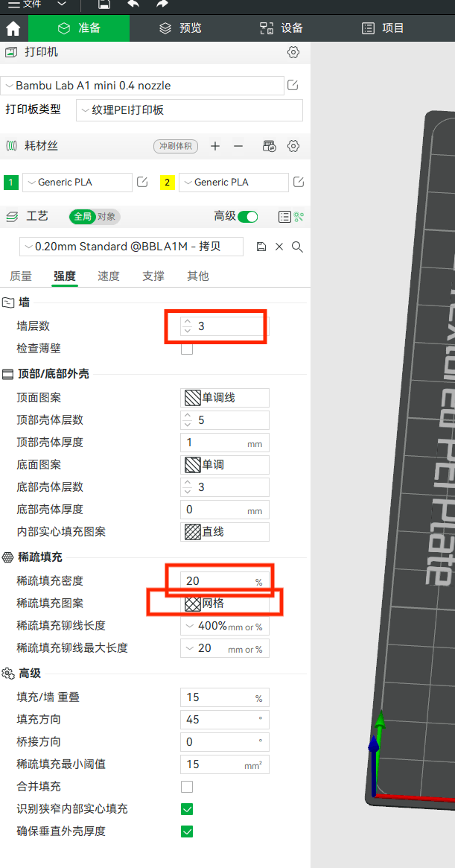Click the 顶部壳体厚度 input field
Screen dimensions: 455x868
[225, 443]
